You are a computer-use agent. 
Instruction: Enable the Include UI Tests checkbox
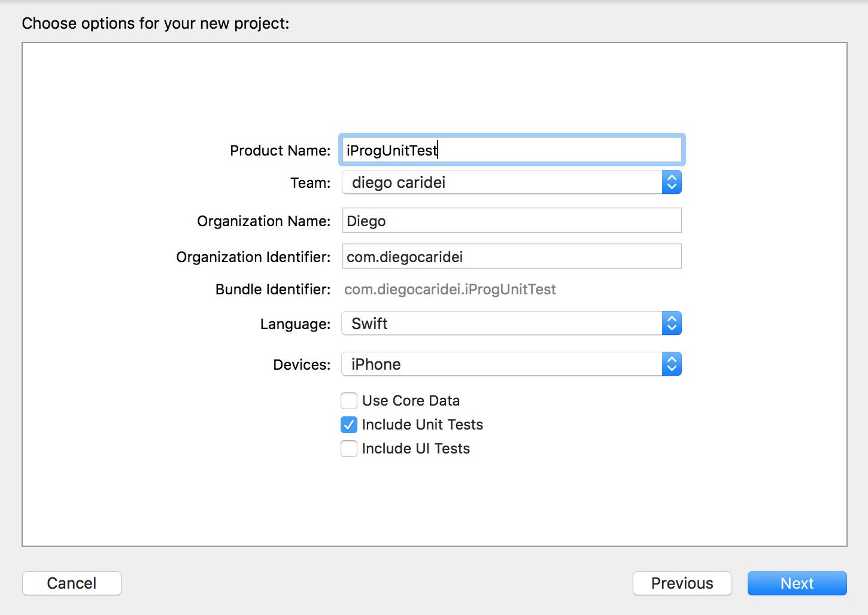tap(349, 449)
